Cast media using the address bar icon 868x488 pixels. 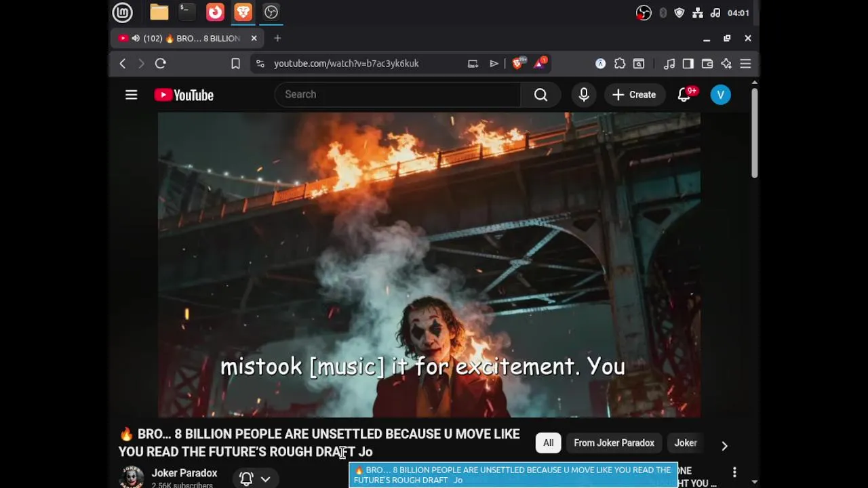tap(473, 64)
